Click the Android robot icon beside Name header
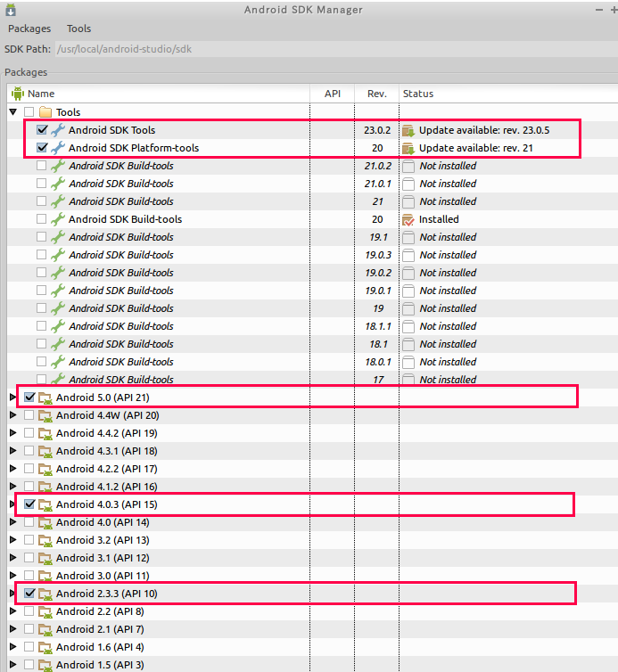This screenshot has height=672, width=618. [18, 93]
